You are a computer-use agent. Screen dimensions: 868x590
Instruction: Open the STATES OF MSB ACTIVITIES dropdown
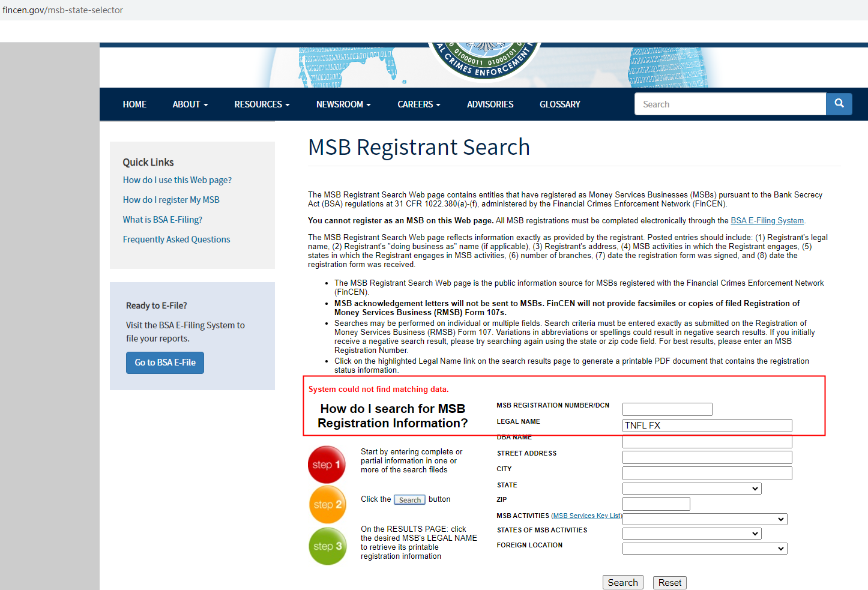click(x=692, y=534)
